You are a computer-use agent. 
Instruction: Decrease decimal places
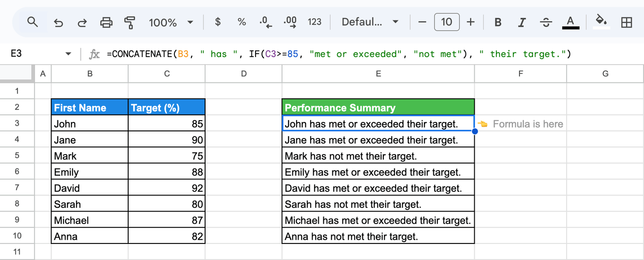tap(266, 22)
